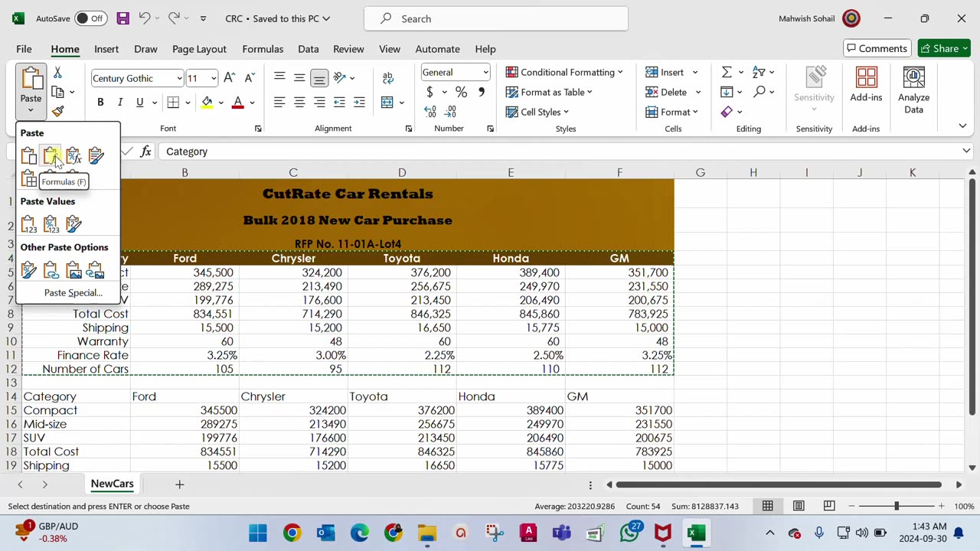This screenshot has width=980, height=551.
Task: Decrease decimal places
Action: coord(450,112)
